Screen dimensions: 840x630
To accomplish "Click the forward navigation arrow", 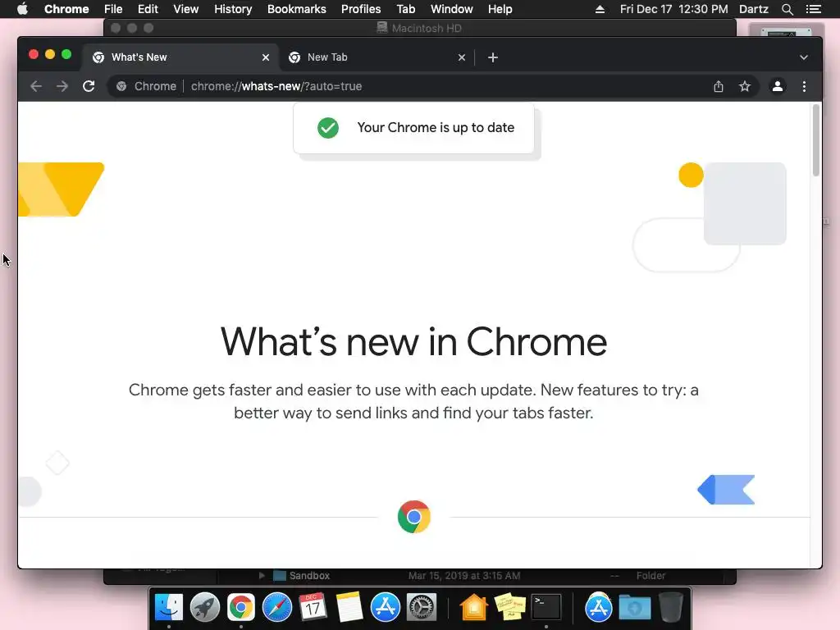I will 62,86.
